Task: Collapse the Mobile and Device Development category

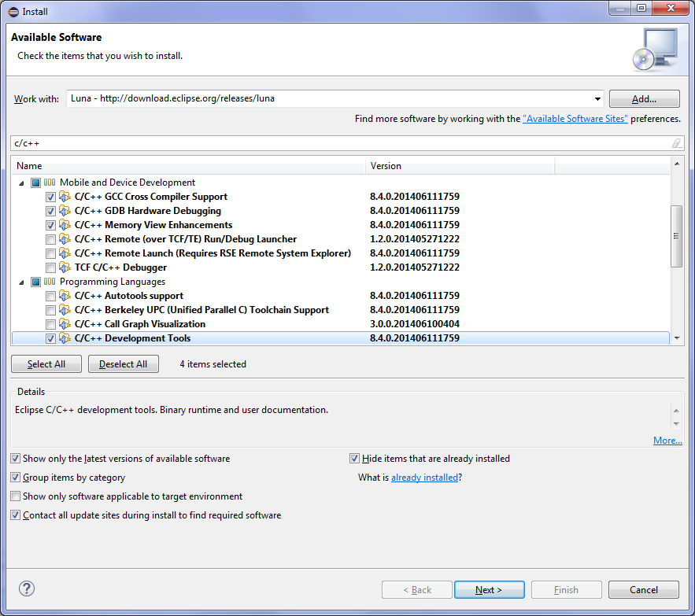Action: [21, 183]
